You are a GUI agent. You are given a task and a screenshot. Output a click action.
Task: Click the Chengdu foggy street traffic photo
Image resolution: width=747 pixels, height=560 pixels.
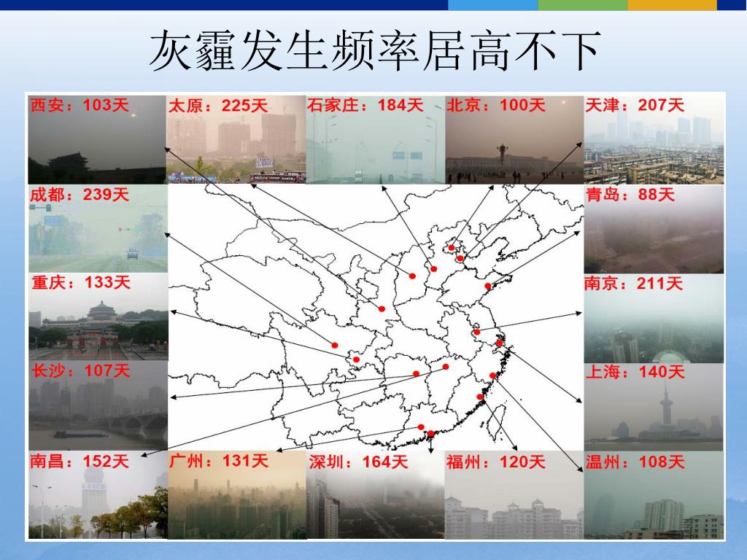[98, 228]
